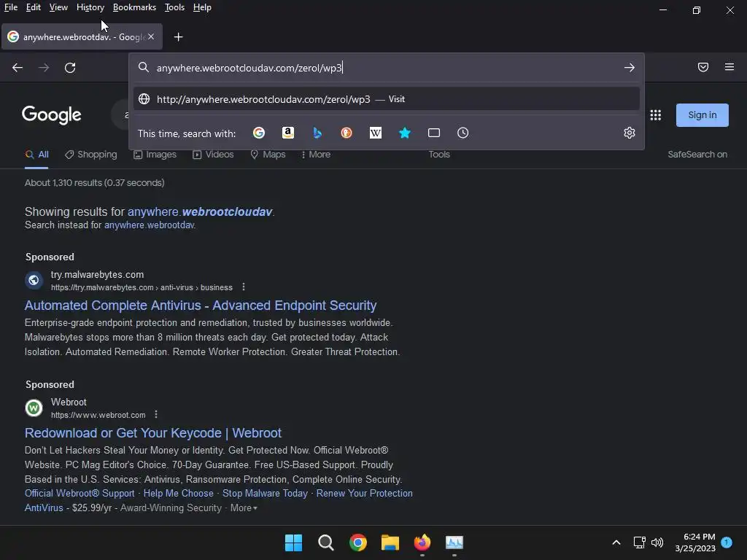
Task: Switch to Firefox in the taskbar
Action: coord(422,542)
